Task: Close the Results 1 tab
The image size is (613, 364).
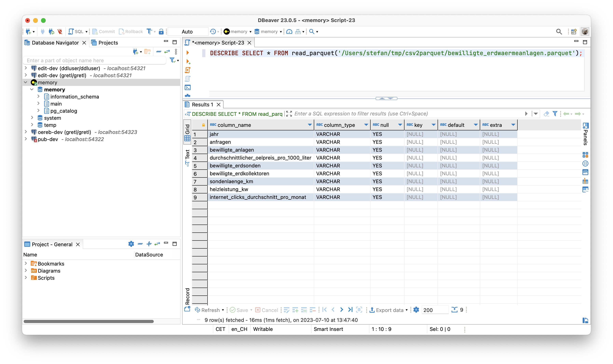Action: click(218, 105)
